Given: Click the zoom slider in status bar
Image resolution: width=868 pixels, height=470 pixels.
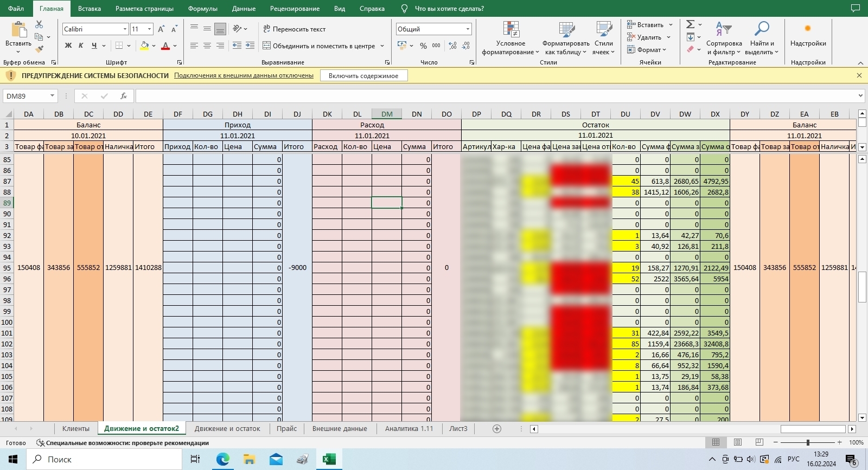Looking at the screenshot, I should (808, 442).
